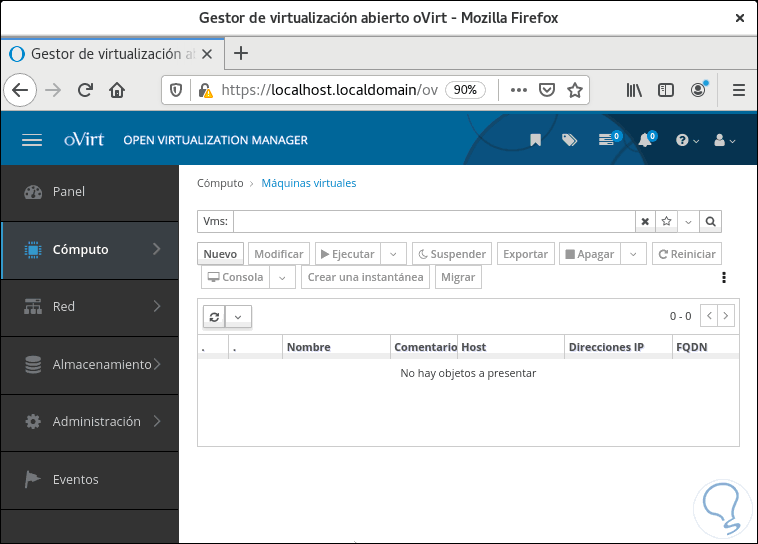Click Ejecutar button
Screen dimensions: 758x544
coord(348,254)
